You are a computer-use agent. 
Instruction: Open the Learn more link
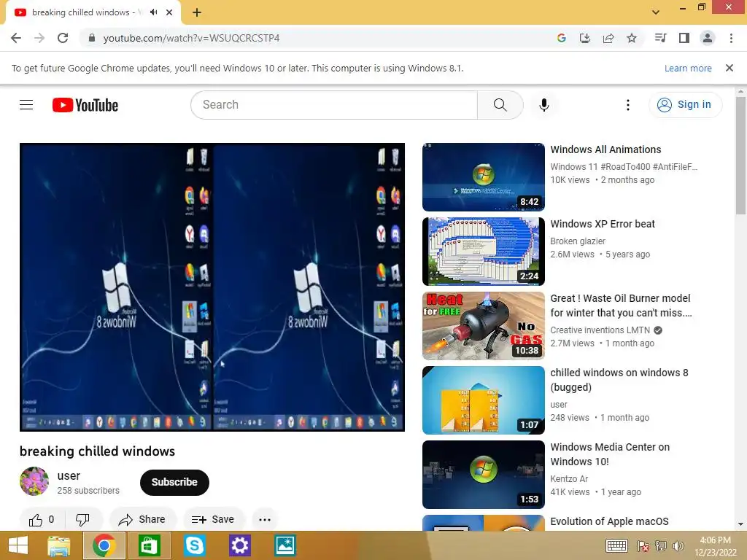point(688,68)
